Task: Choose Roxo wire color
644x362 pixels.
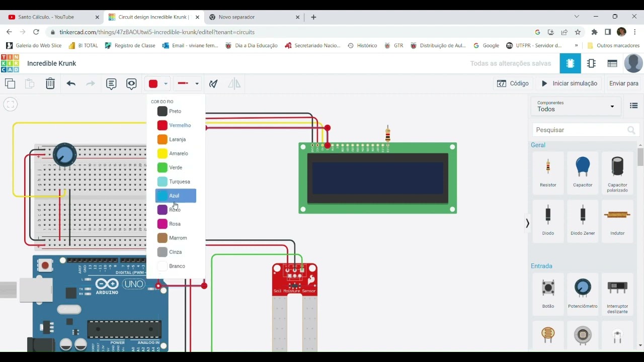Action: (x=176, y=210)
